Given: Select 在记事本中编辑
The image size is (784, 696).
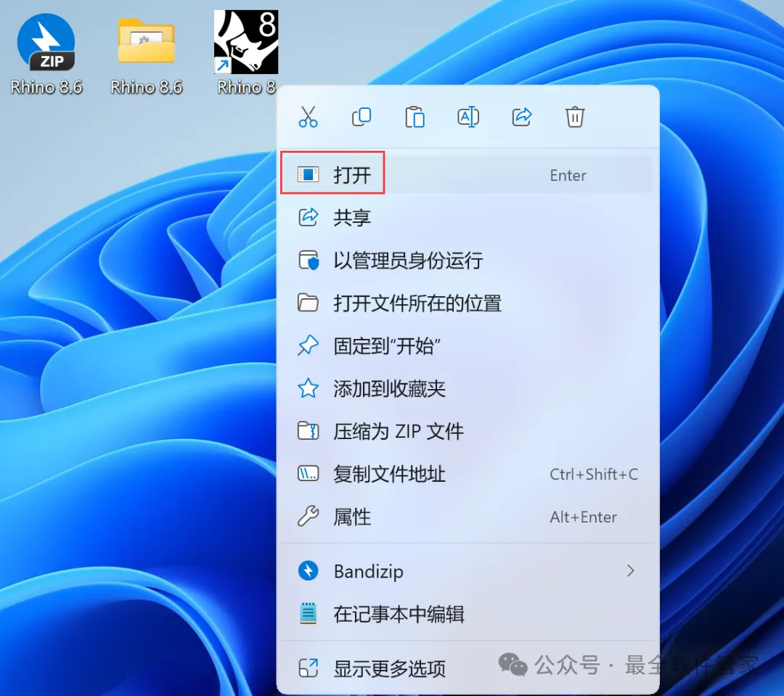Looking at the screenshot, I should tap(467, 613).
